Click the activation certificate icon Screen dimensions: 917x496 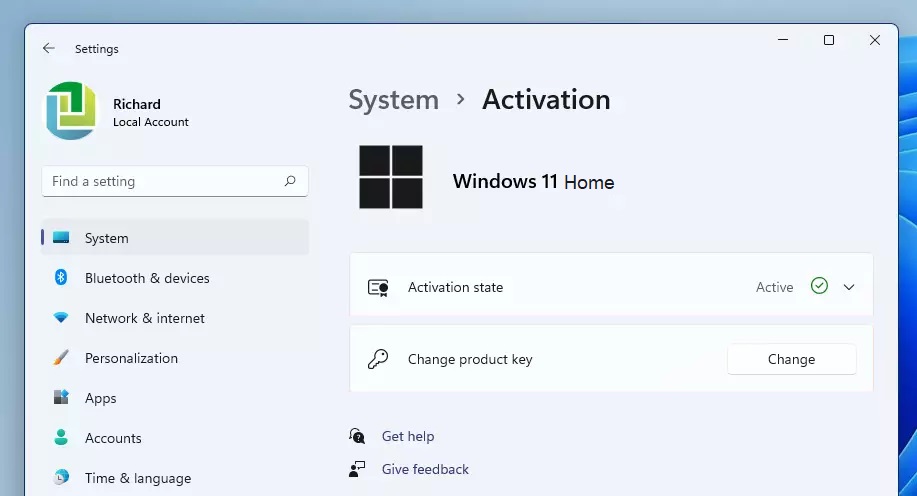378,287
